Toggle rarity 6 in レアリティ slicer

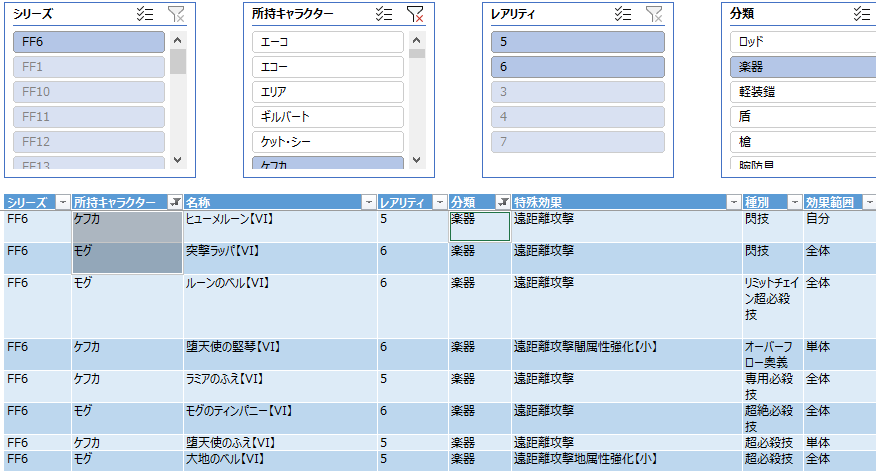(578, 67)
